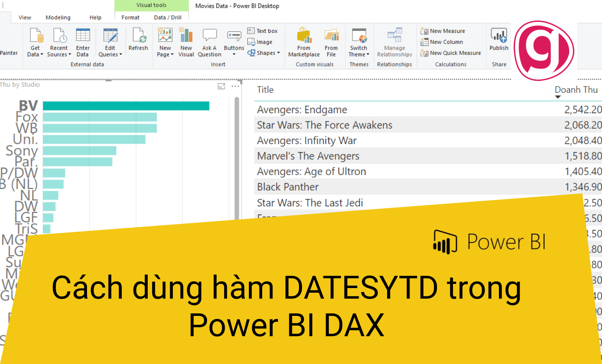Expand Shapes dropdown arrow

click(278, 53)
